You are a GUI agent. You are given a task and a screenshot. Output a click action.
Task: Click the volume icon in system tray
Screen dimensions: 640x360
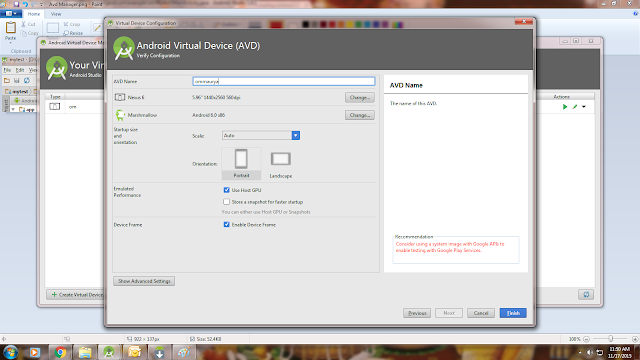(x=589, y=352)
